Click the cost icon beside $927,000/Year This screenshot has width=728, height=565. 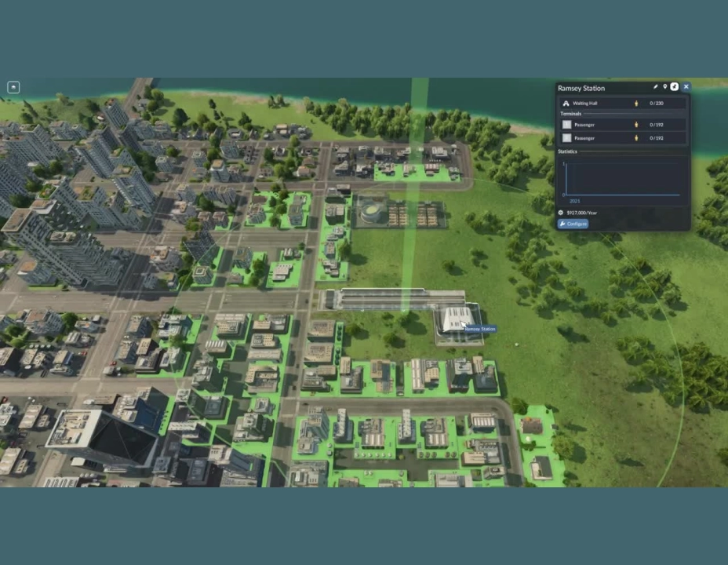pos(562,213)
